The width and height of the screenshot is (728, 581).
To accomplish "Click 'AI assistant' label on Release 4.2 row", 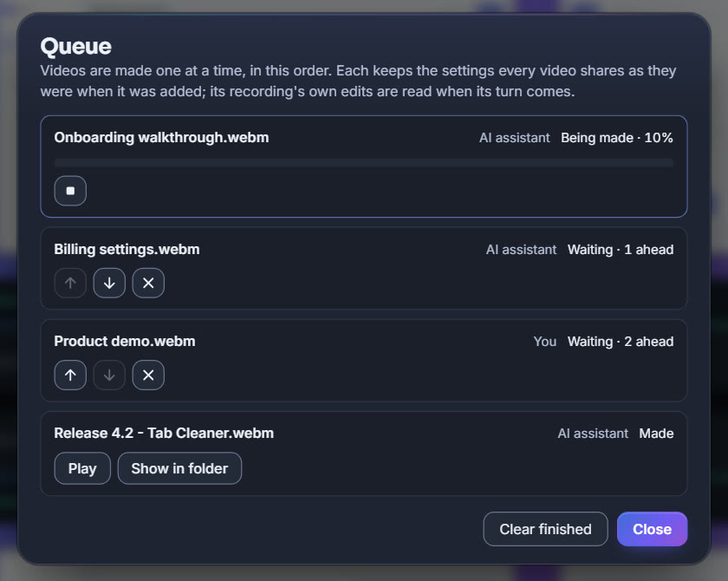I will [593, 434].
